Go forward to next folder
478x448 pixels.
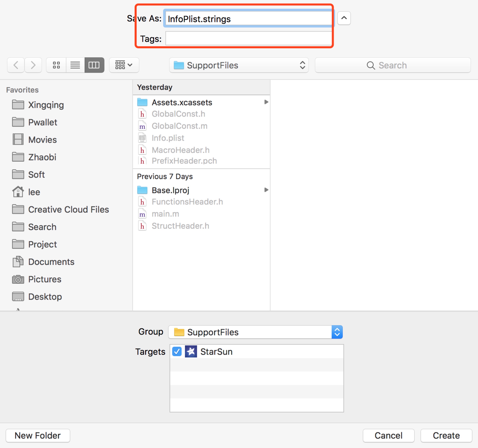pos(33,65)
